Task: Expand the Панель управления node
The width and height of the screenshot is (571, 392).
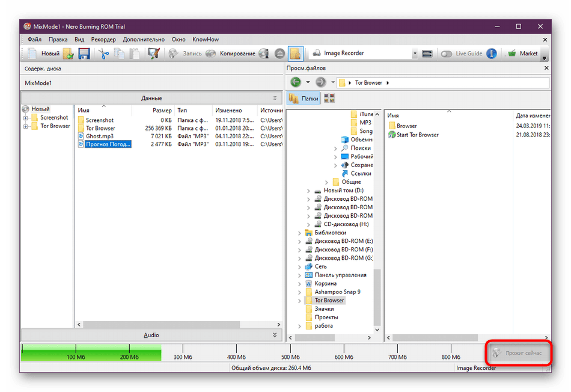Action: pos(299,275)
